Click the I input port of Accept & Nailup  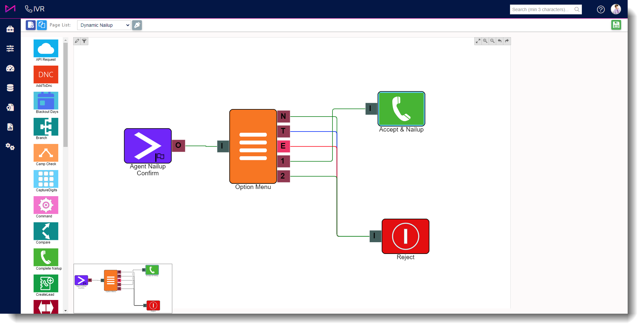click(x=371, y=109)
